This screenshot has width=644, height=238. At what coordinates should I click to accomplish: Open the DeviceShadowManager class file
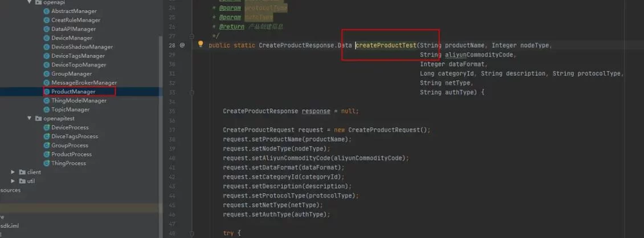point(82,47)
